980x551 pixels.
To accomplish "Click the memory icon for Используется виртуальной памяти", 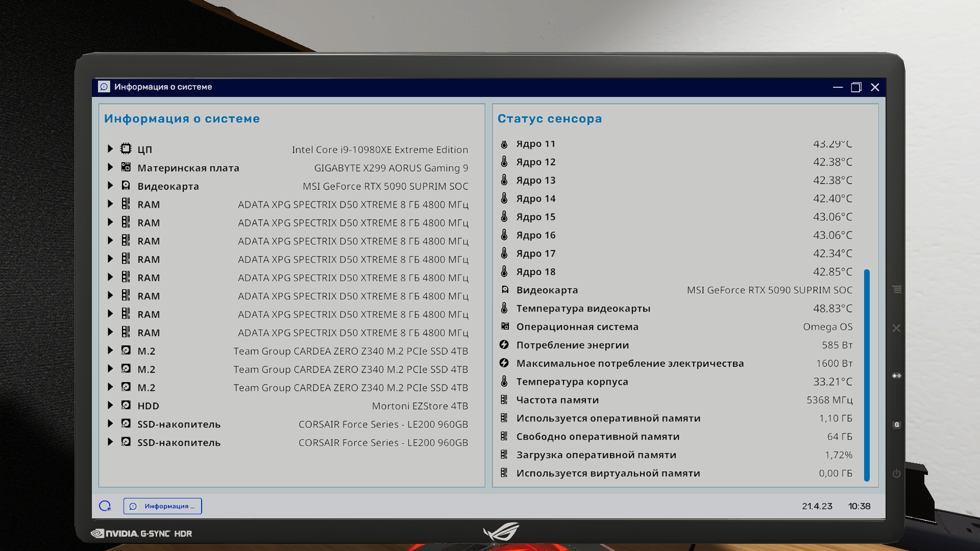I will coord(504,473).
